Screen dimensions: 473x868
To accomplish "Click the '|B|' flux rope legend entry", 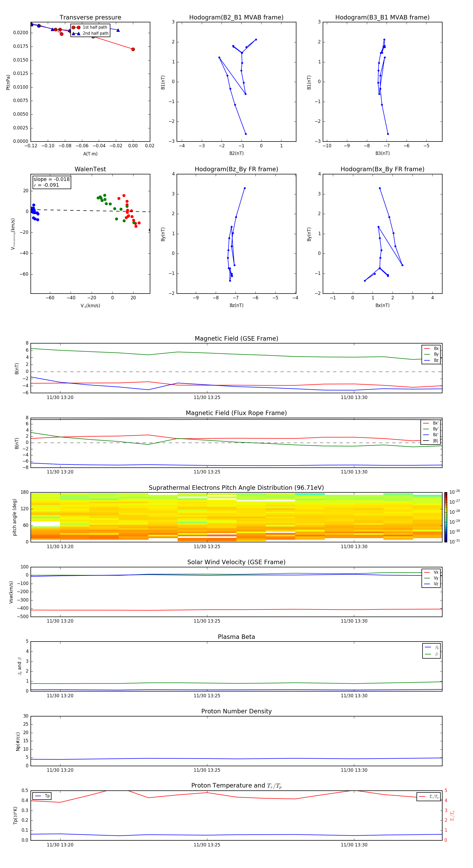I will click(x=431, y=441).
